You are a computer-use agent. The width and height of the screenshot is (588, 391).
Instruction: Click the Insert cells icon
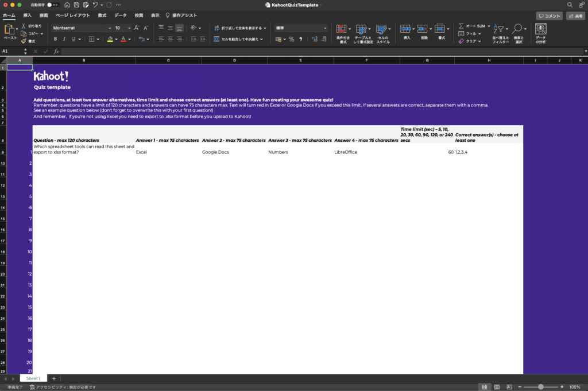pyautogui.click(x=405, y=29)
